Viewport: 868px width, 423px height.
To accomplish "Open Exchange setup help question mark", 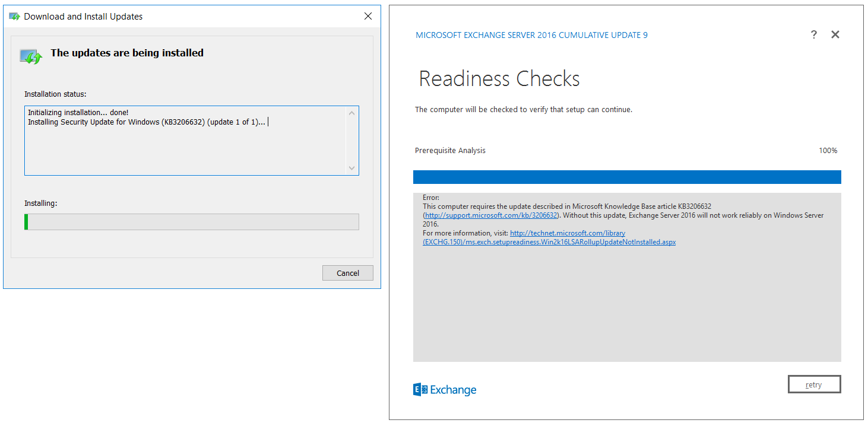I will click(x=814, y=34).
